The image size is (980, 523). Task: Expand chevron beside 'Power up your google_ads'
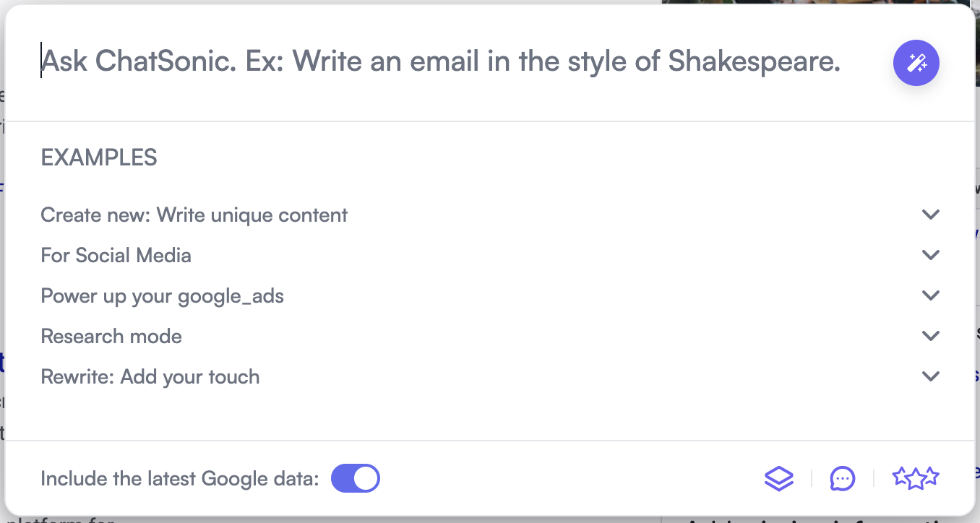931,295
